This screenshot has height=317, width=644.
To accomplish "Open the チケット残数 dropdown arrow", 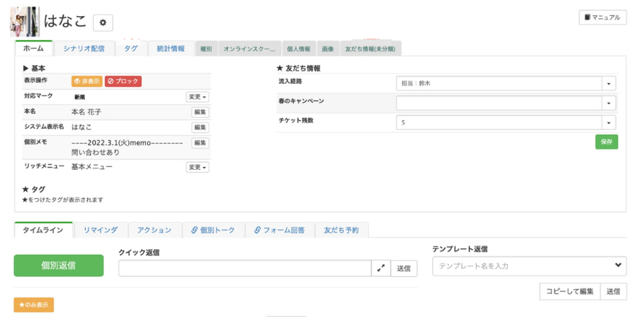I will pyautogui.click(x=609, y=123).
